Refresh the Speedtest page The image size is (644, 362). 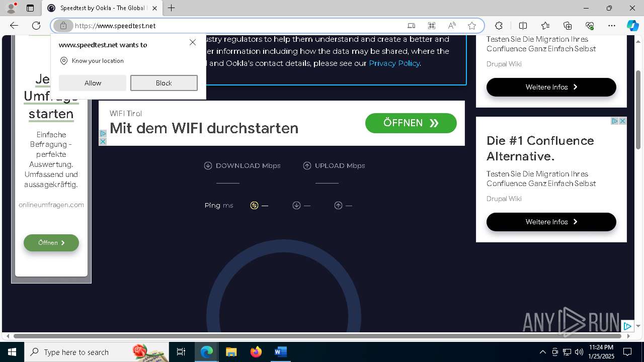click(36, 26)
